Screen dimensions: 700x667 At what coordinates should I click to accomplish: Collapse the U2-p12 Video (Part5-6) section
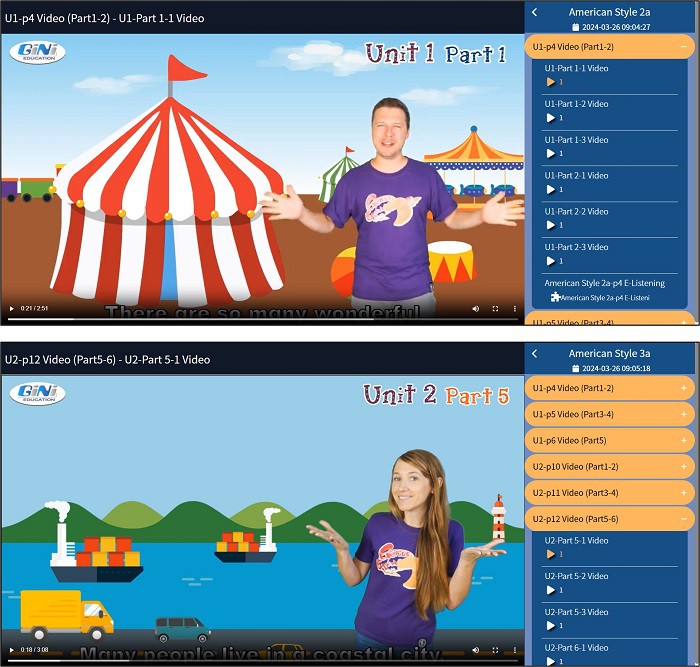(683, 519)
